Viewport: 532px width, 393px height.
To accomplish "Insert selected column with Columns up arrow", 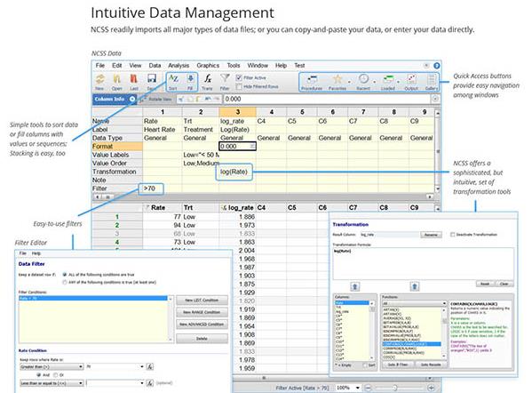I will tap(355, 286).
